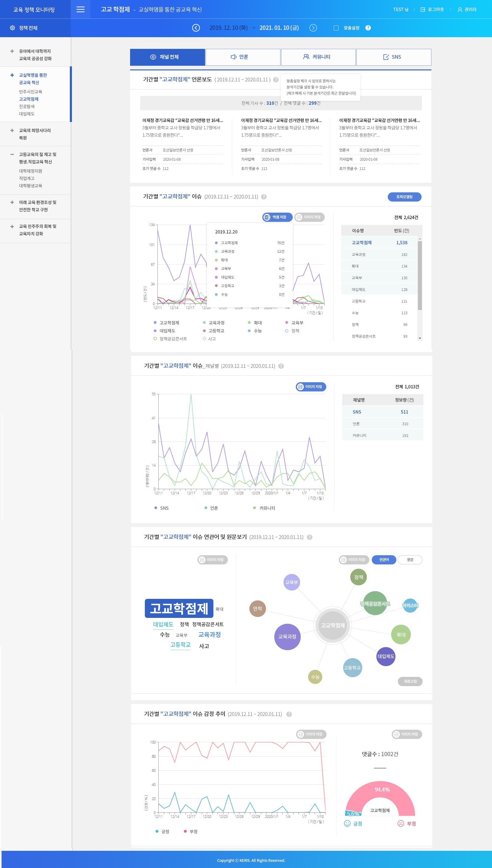Expand 유아에서 대학까지 교육의 공공성 강화 menu
Screen dimensions: 492x868
point(12,51)
